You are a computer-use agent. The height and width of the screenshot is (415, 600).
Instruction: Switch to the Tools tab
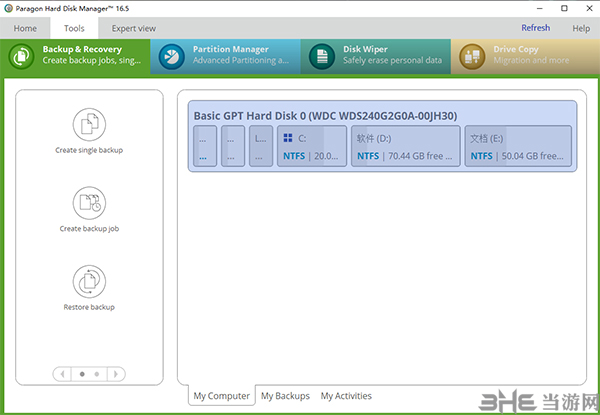coord(74,28)
